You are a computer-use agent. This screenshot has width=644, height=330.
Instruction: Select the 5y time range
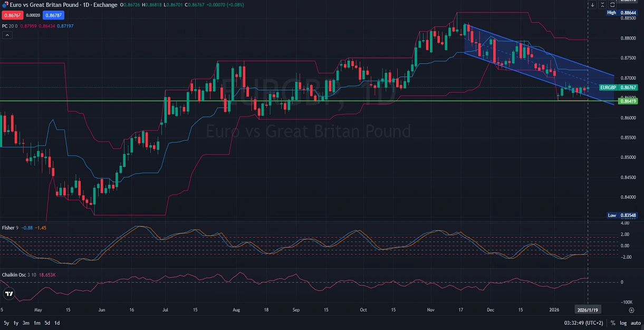point(6,323)
